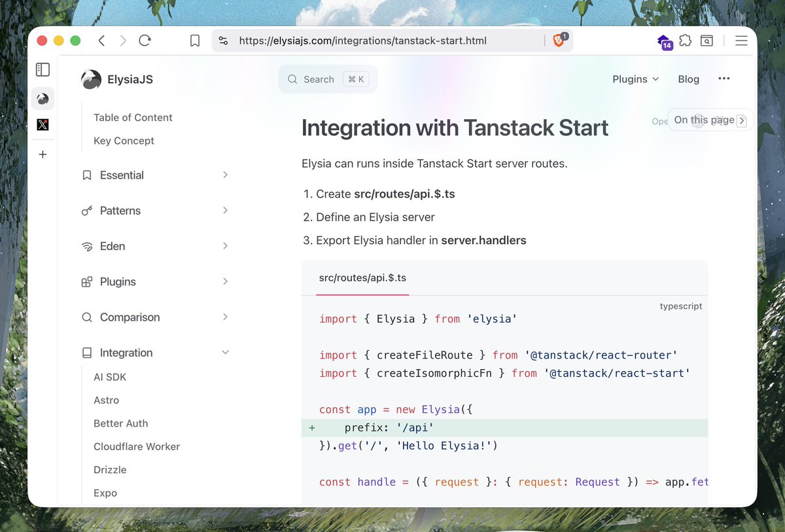Click the Comparison magnifier icon in sidebar
Image resolution: width=785 pixels, height=532 pixels.
[x=87, y=317]
